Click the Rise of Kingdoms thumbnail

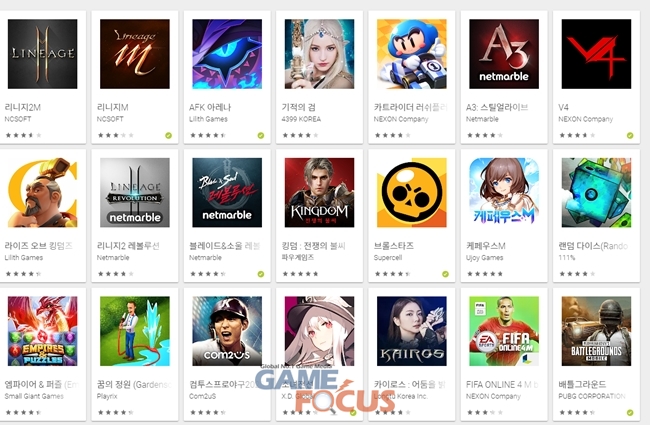point(42,192)
